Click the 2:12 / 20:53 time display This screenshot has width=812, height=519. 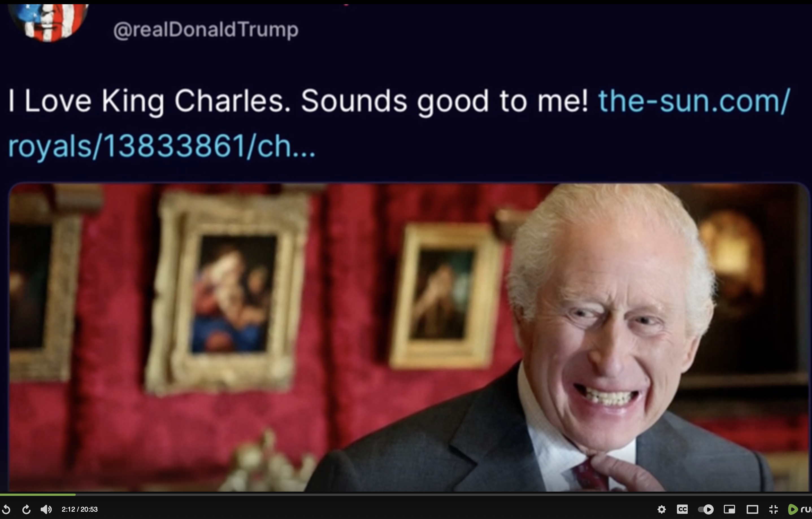tap(80, 509)
